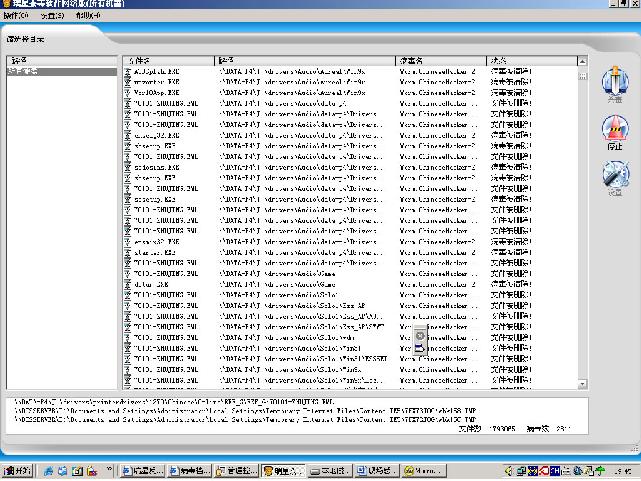Image resolution: width=641 pixels, height=481 pixels.
Task: Click the virus scan icon in right panel
Action: coord(614,82)
